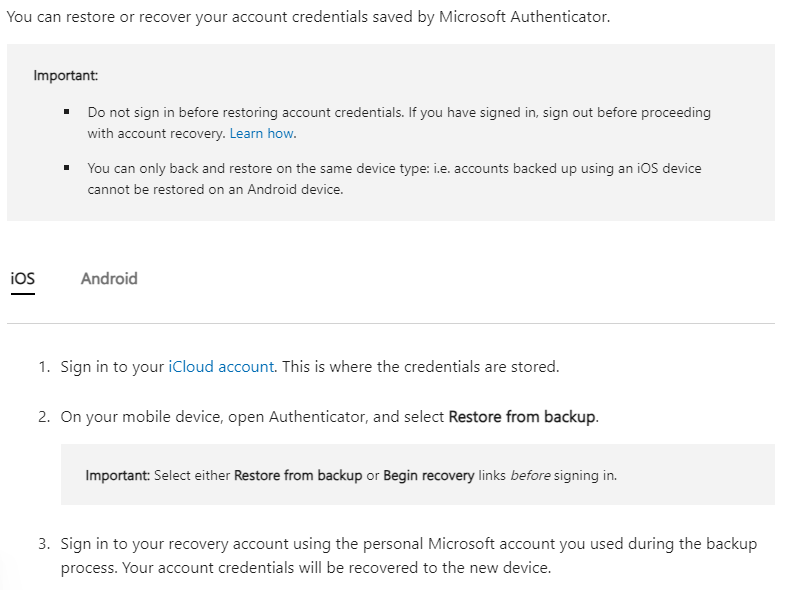Click 'This is where the credentials are stored' sentence
Image resolution: width=787 pixels, height=590 pixels.
(x=420, y=367)
